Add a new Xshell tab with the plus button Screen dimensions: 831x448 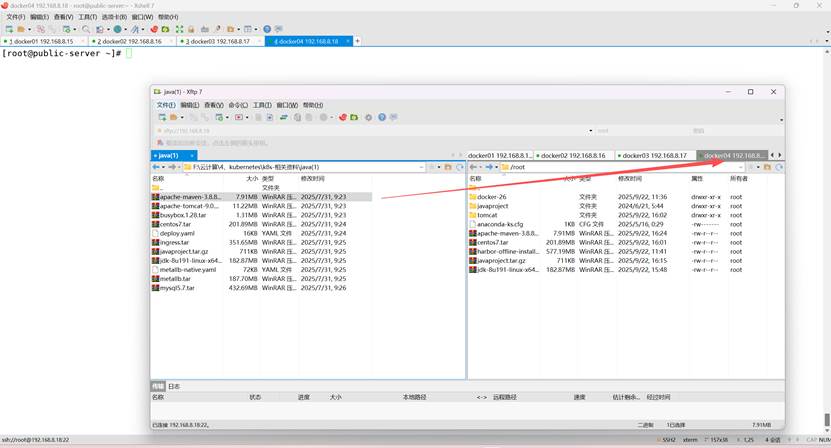[357, 41]
